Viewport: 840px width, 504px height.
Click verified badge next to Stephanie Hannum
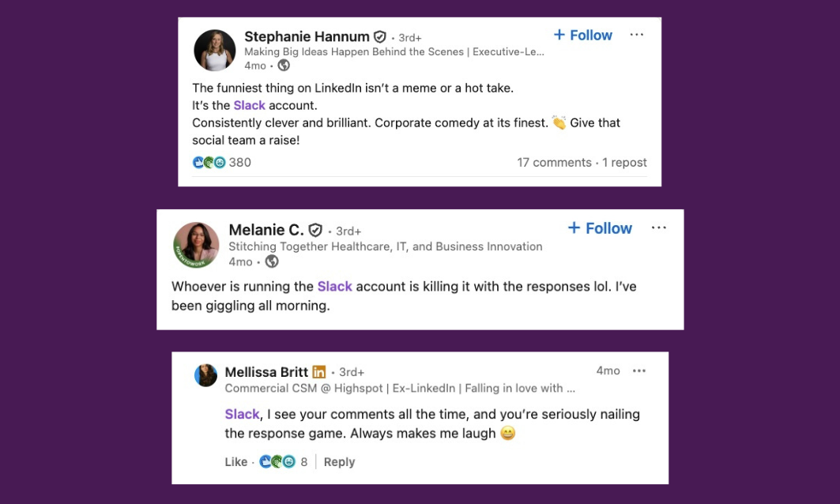click(x=380, y=37)
